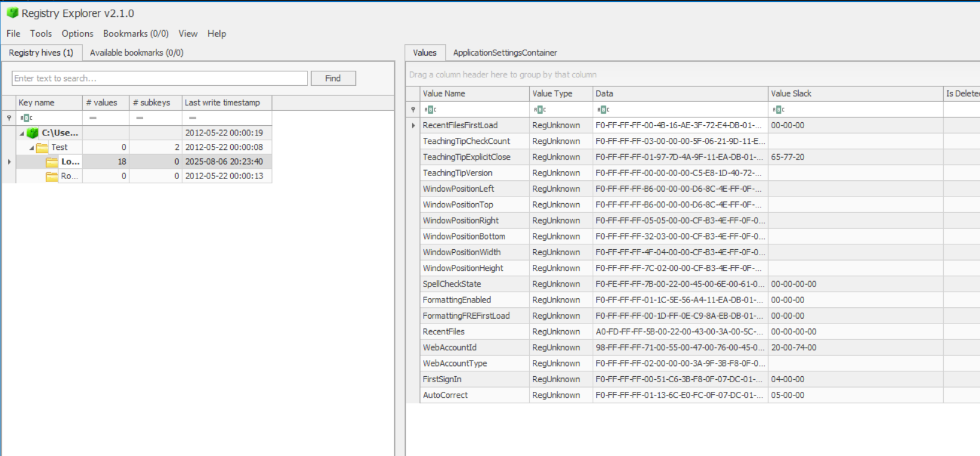Sort by the Is Deleted column header

[x=962, y=94]
